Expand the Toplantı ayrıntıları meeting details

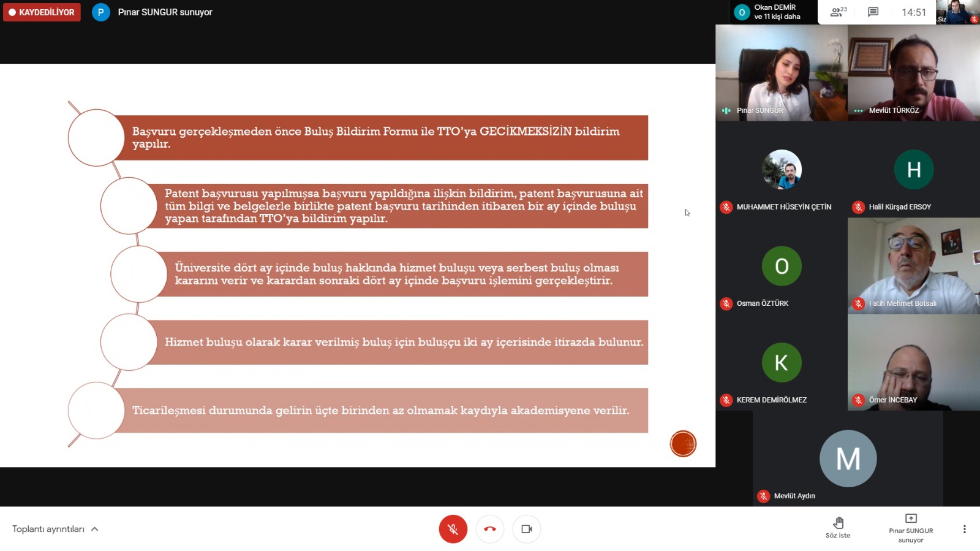(55, 529)
